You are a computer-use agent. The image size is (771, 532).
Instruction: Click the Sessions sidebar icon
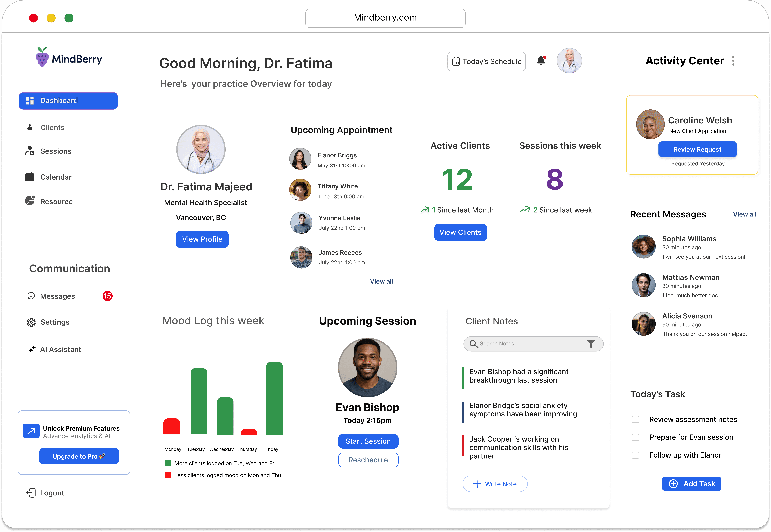[30, 151]
